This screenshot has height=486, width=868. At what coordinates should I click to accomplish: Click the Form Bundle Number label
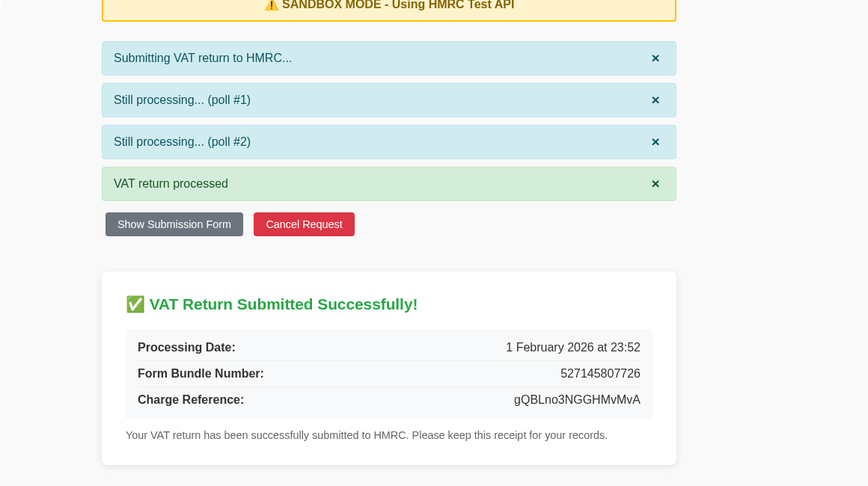pyautogui.click(x=200, y=373)
